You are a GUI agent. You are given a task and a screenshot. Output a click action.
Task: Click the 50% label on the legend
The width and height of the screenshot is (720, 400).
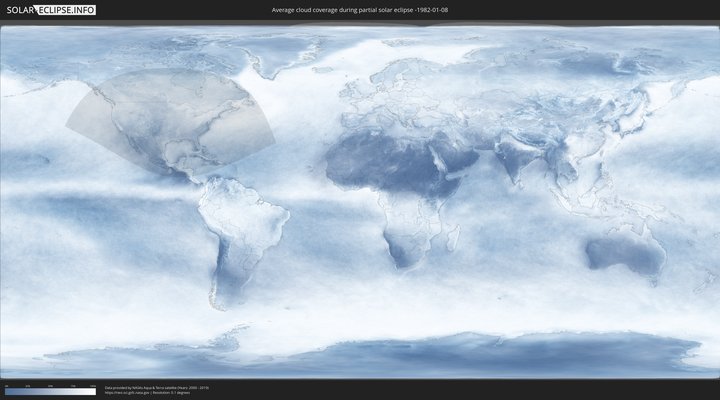coord(50,385)
